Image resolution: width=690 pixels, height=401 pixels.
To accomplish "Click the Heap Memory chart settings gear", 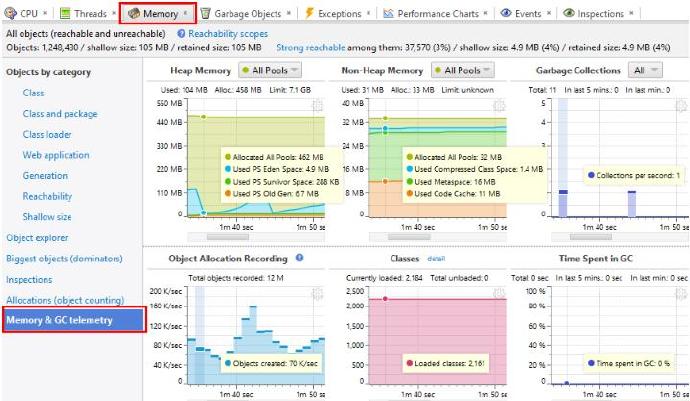I will coord(317,106).
